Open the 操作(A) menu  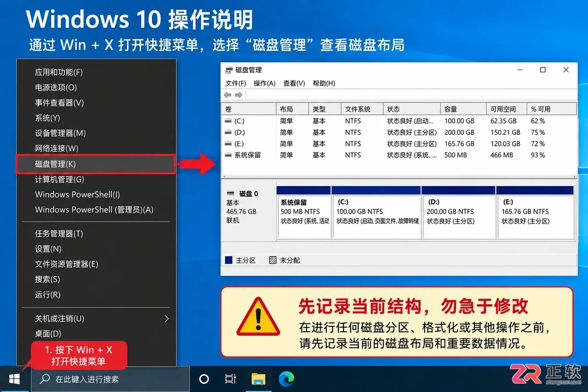coord(264,83)
